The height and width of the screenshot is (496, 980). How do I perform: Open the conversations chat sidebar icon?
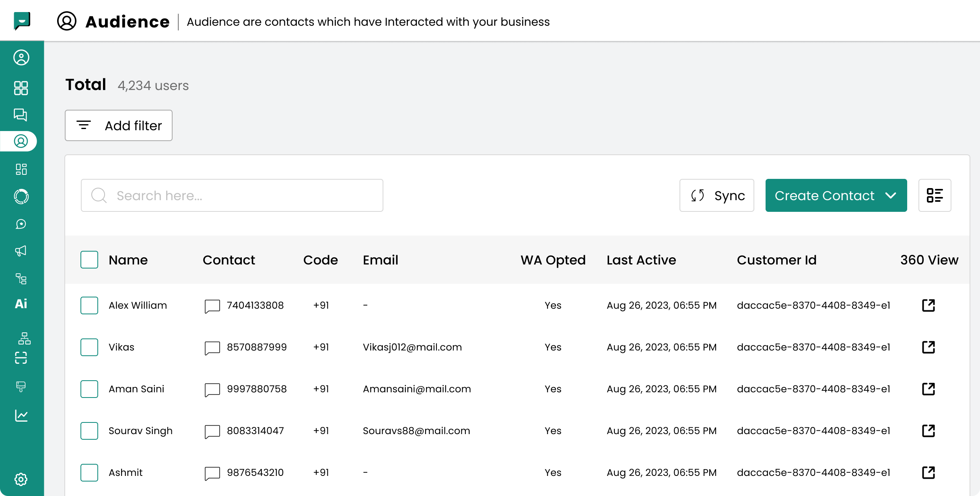click(x=21, y=115)
